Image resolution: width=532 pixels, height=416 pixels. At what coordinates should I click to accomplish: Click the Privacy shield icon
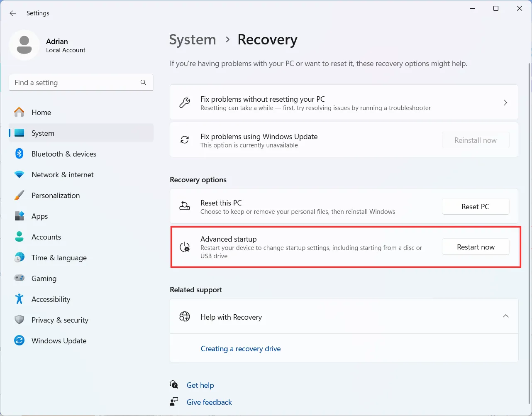(x=19, y=320)
